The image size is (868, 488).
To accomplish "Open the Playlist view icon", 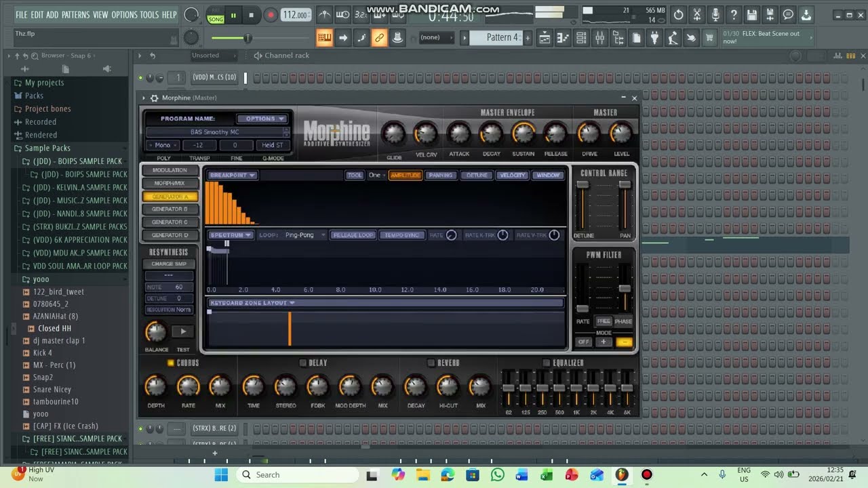I will (x=545, y=38).
